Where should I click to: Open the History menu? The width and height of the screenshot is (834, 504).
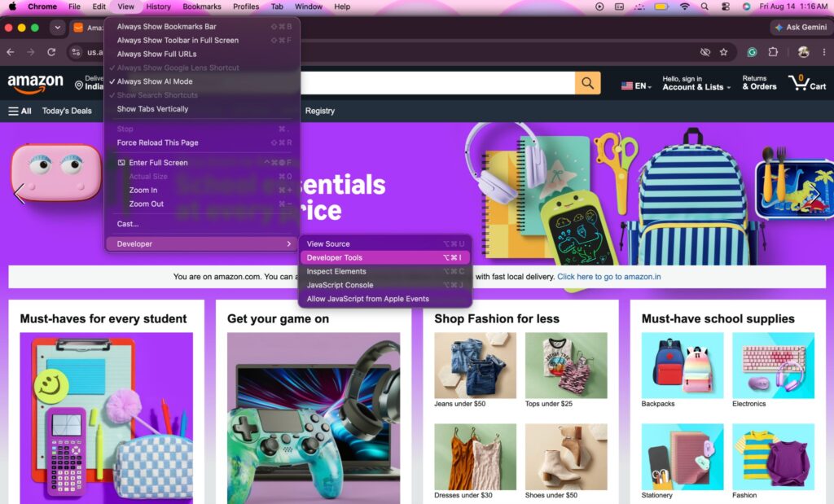click(159, 7)
